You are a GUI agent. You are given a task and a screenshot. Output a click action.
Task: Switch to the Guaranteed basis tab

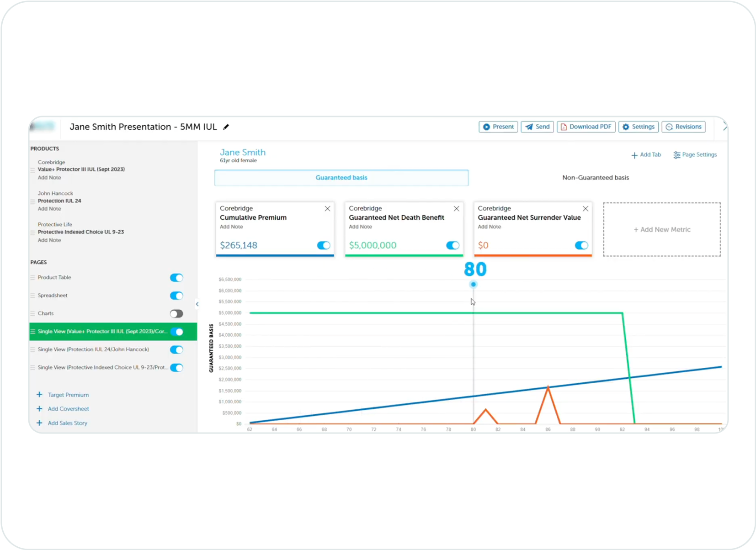(x=341, y=178)
